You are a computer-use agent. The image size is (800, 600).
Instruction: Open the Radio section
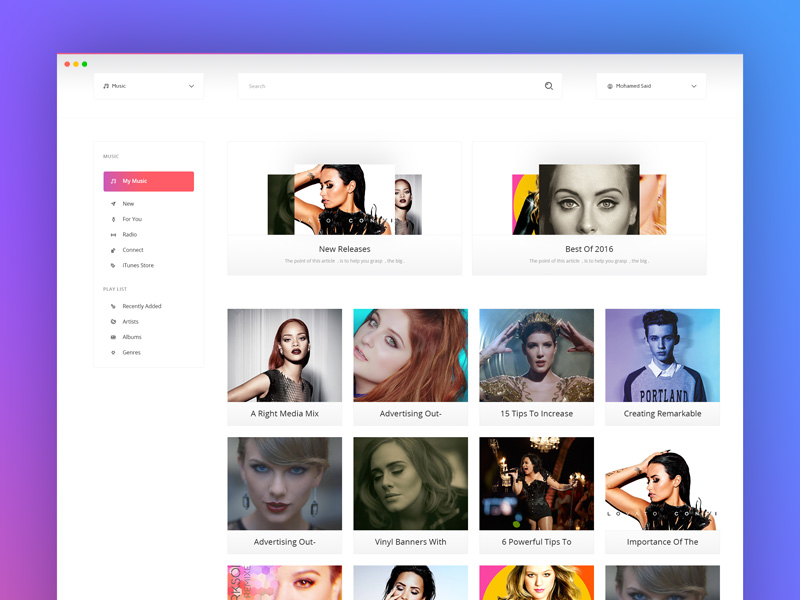[x=128, y=234]
